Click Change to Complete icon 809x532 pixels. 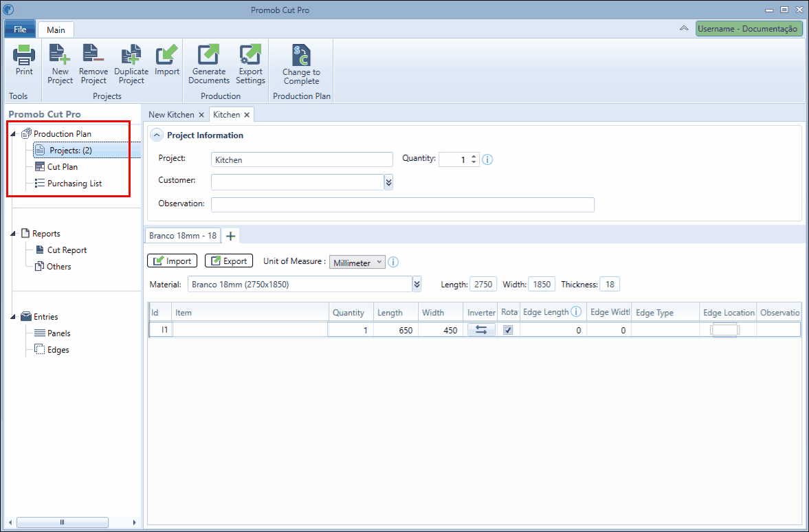coord(301,55)
